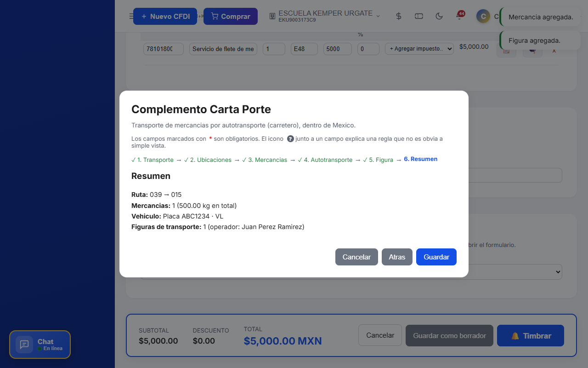Click the Timbrar button
Viewport: 588px width, 368px height.
531,335
